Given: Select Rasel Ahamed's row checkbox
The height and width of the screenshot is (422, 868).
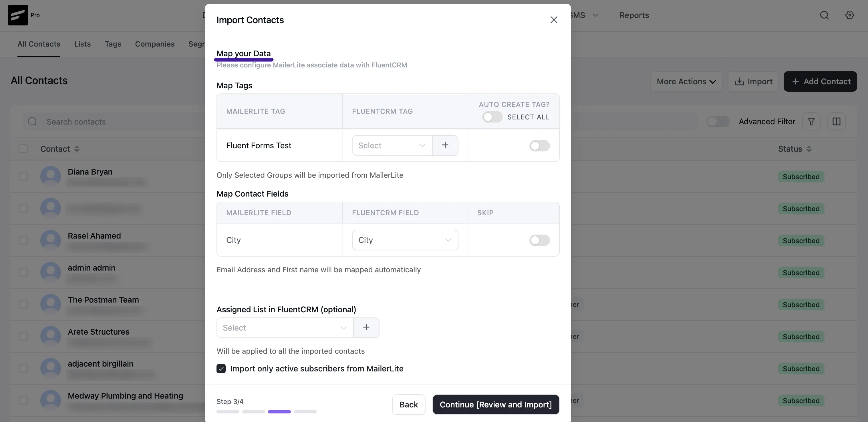Looking at the screenshot, I should (23, 240).
